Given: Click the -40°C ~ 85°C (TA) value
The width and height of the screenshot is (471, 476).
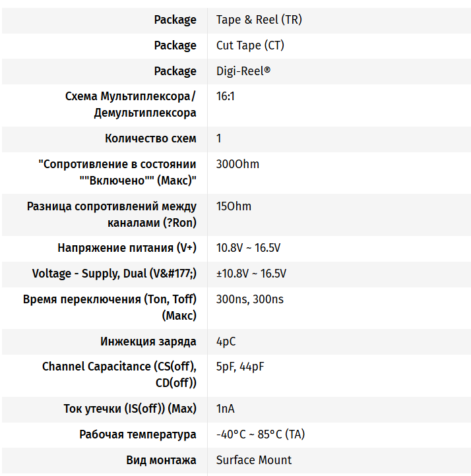Looking at the screenshot, I should (261, 434).
